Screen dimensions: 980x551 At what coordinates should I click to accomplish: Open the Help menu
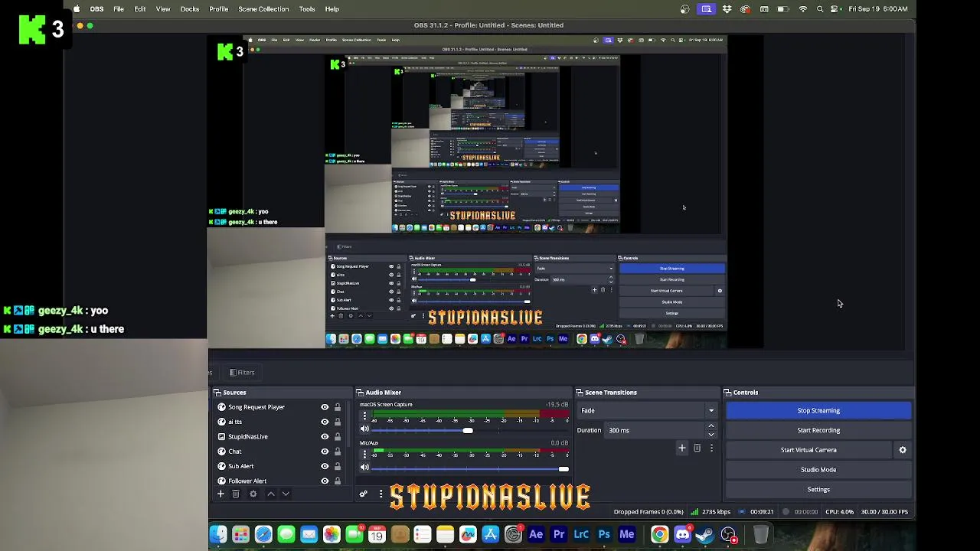pos(332,9)
